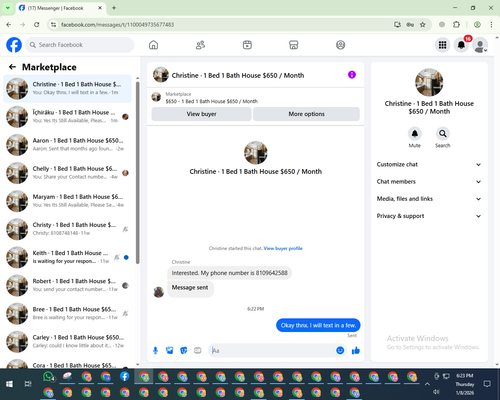Screen dimensions: 500x400
Task: Click the Search Facebook field
Action: 80,45
